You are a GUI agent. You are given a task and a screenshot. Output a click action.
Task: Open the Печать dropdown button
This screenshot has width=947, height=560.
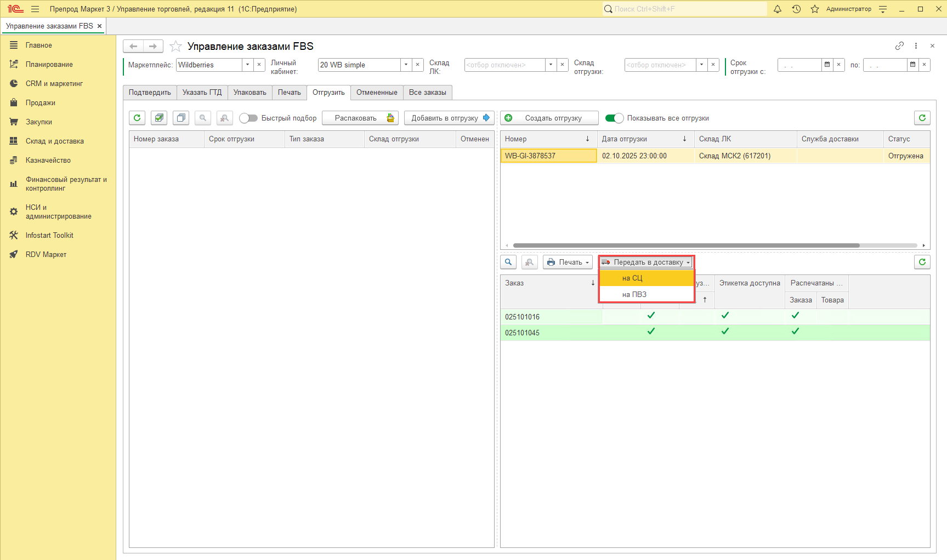568,262
